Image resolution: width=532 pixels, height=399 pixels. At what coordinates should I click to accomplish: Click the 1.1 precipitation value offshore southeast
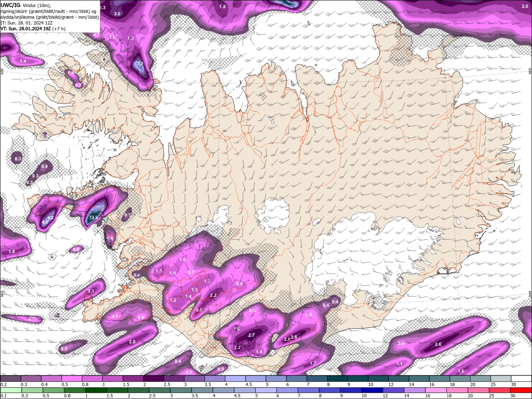pos(399,364)
